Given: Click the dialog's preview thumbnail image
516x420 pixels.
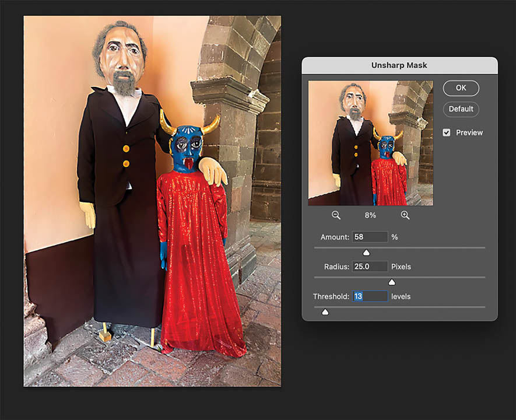Looking at the screenshot, I should pyautogui.click(x=370, y=143).
